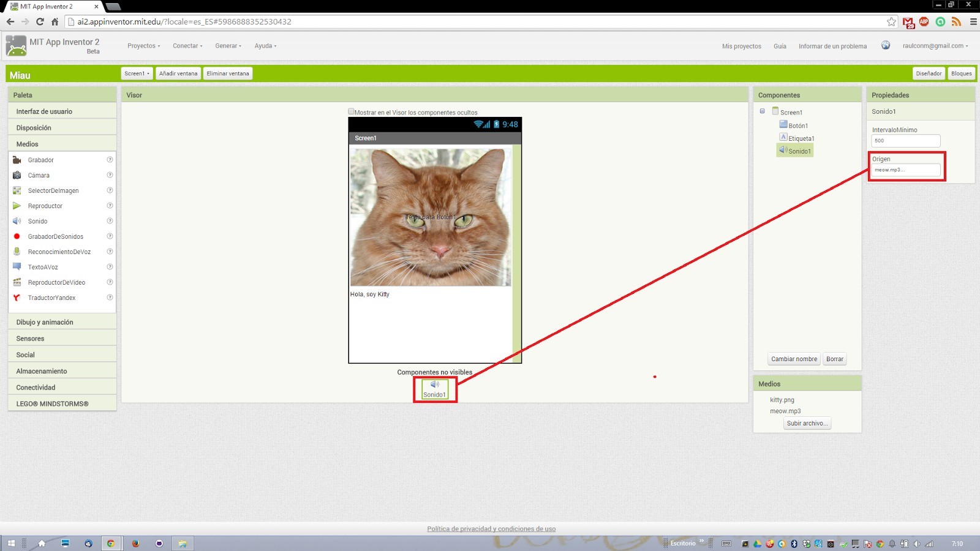Image resolution: width=980 pixels, height=551 pixels.
Task: Toggle show hidden components checkbox
Action: [x=351, y=111]
